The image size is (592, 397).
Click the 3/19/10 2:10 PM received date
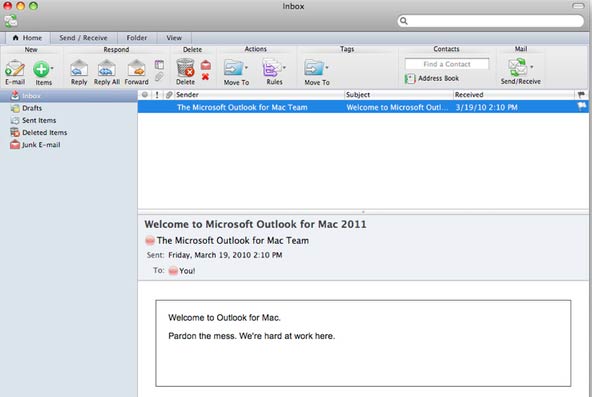[486, 108]
